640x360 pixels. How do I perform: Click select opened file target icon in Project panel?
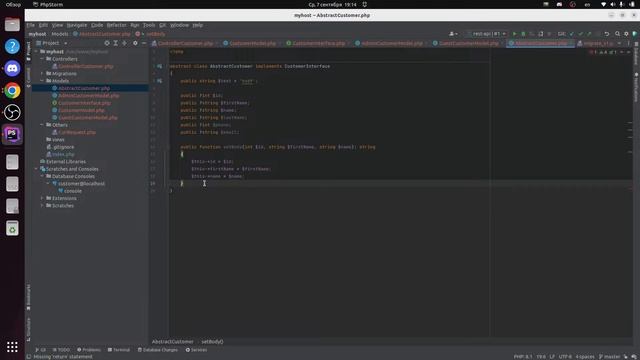pyautogui.click(x=107, y=43)
